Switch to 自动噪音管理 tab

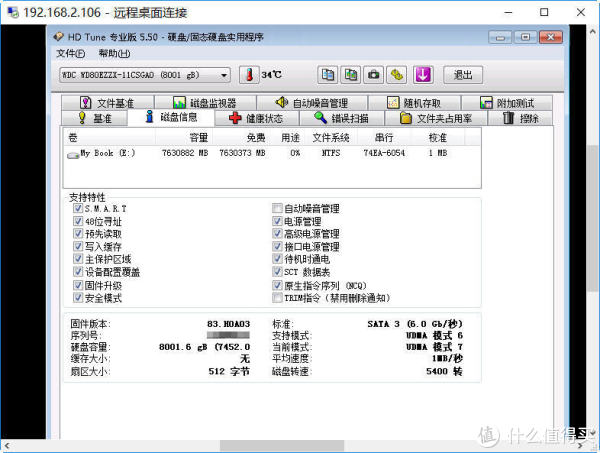pyautogui.click(x=311, y=103)
